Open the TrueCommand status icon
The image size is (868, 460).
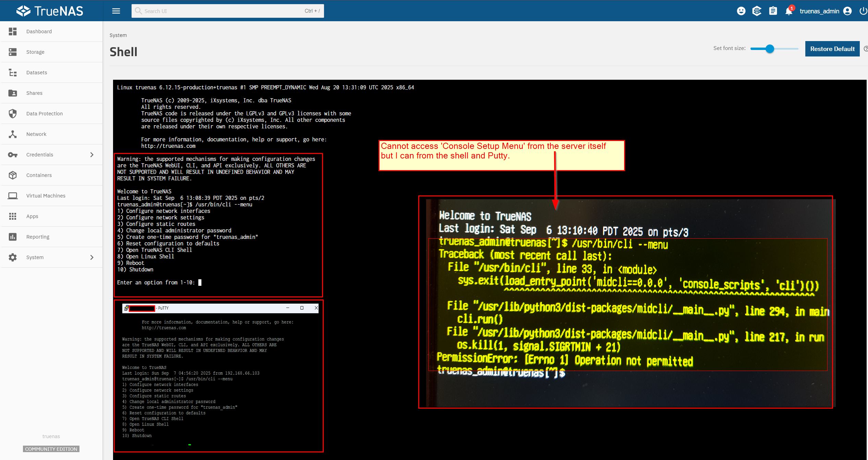[x=757, y=11]
